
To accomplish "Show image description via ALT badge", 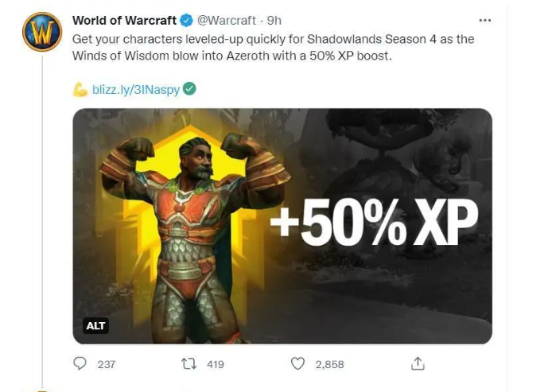I will pyautogui.click(x=95, y=326).
